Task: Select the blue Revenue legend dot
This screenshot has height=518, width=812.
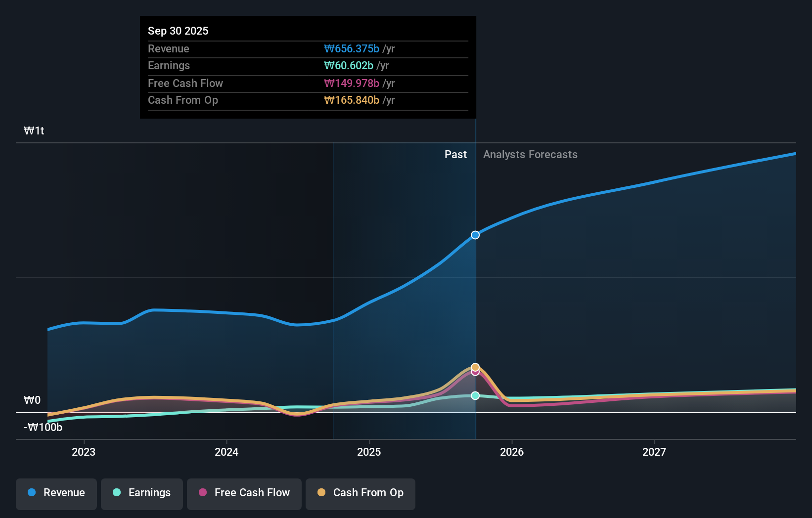Action: [x=31, y=493]
